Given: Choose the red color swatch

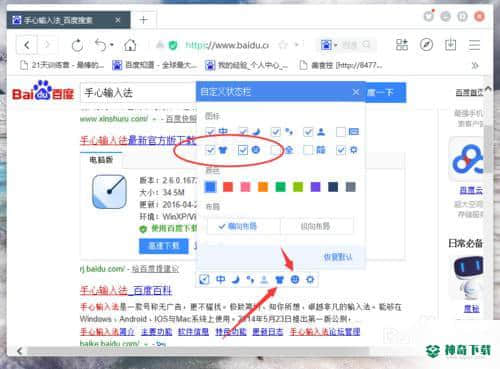Looking at the screenshot, I should [x=228, y=187].
